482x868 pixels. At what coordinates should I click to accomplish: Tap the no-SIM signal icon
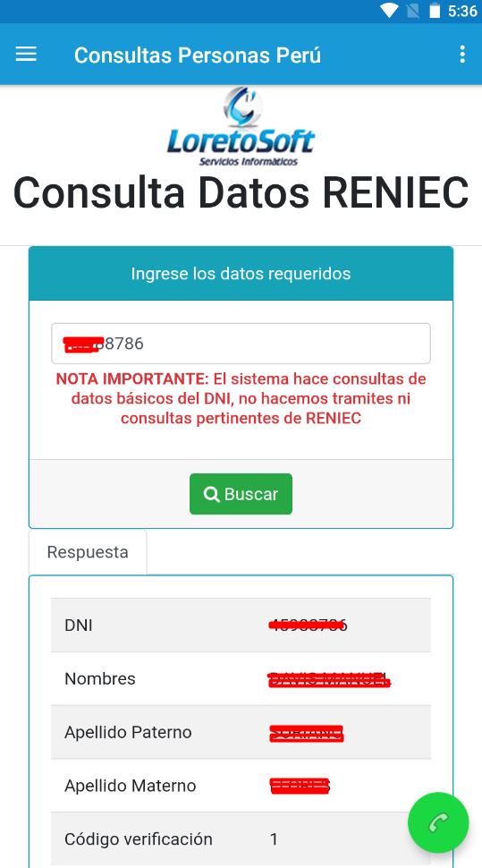click(x=413, y=11)
